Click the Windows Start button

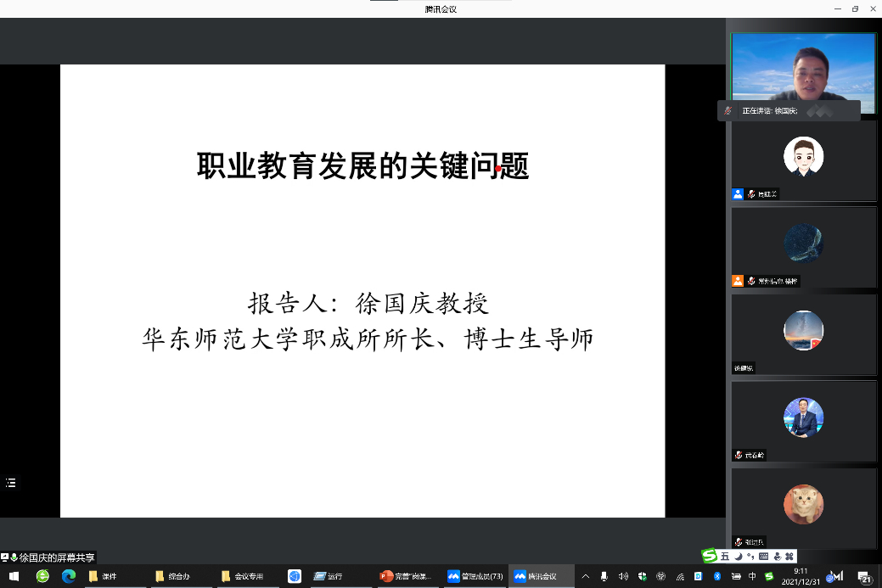pos(14,576)
